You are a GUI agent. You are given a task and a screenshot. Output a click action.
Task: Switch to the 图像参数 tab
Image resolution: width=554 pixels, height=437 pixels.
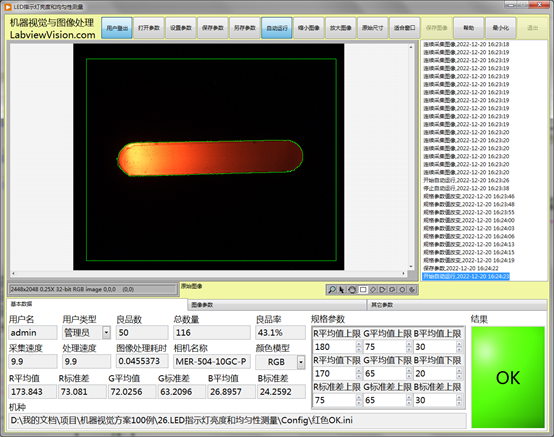pyautogui.click(x=277, y=305)
